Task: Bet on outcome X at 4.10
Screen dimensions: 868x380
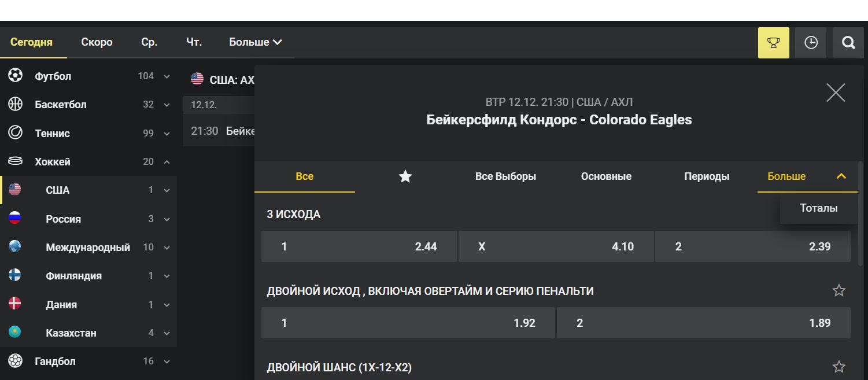Action: (x=556, y=246)
